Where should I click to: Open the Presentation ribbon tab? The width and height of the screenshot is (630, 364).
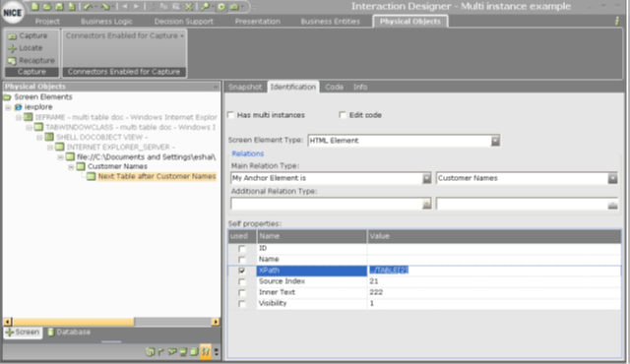(x=258, y=22)
